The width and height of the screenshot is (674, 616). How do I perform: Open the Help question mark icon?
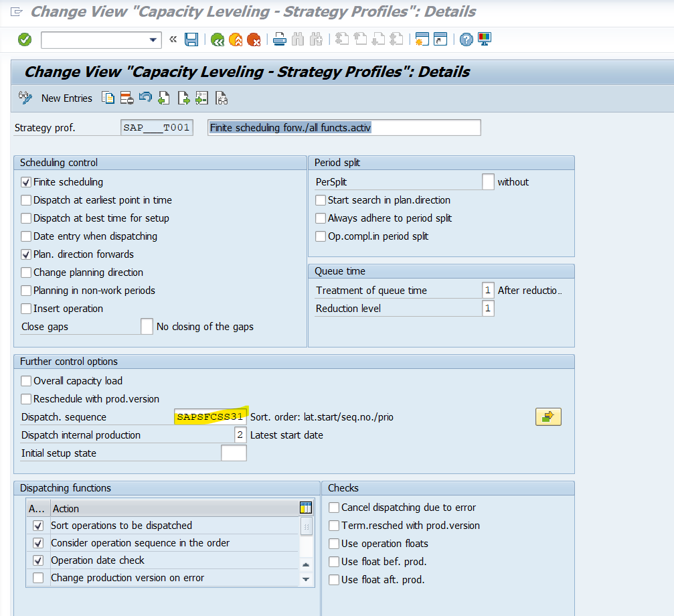tap(466, 40)
